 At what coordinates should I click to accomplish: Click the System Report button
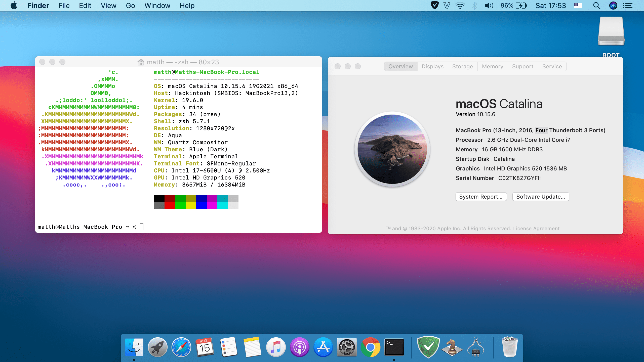coord(481,197)
